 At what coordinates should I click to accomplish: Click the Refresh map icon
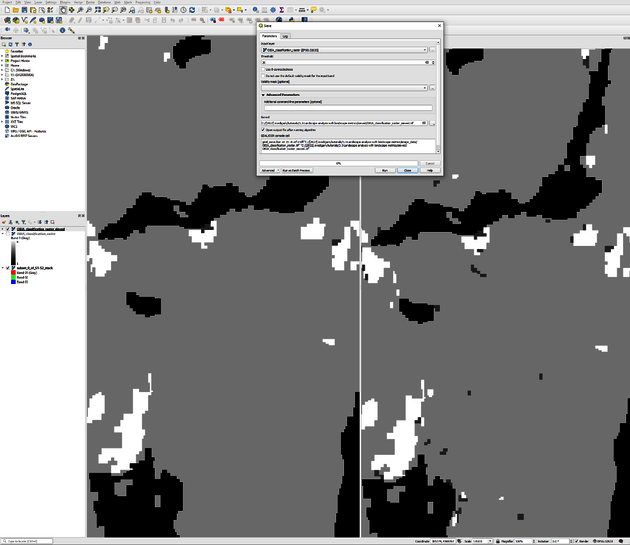tap(192, 10)
